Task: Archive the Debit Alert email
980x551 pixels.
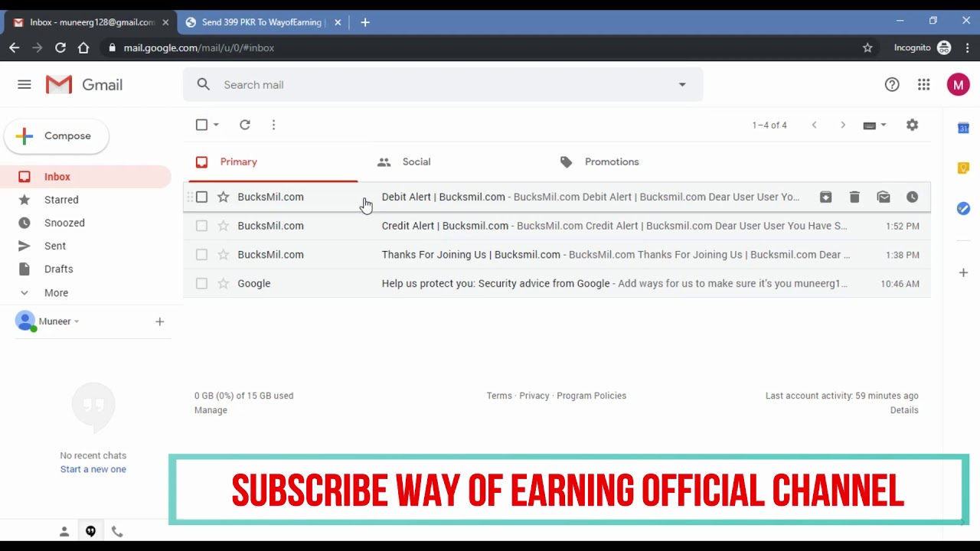Action: (x=825, y=197)
